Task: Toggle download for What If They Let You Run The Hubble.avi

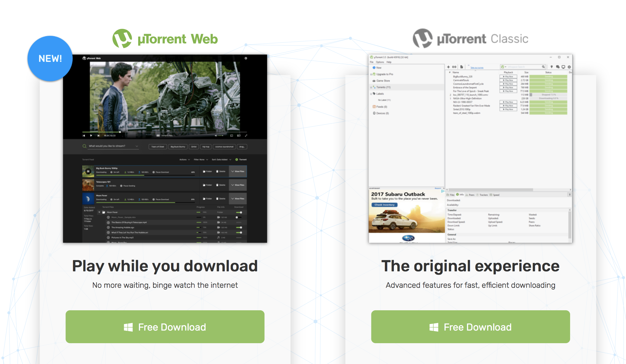Action: coord(239,232)
